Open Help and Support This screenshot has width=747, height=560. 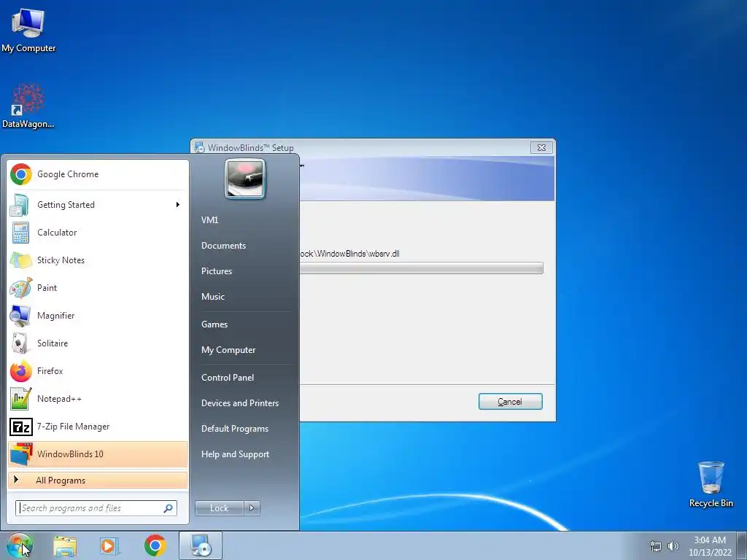tap(235, 454)
